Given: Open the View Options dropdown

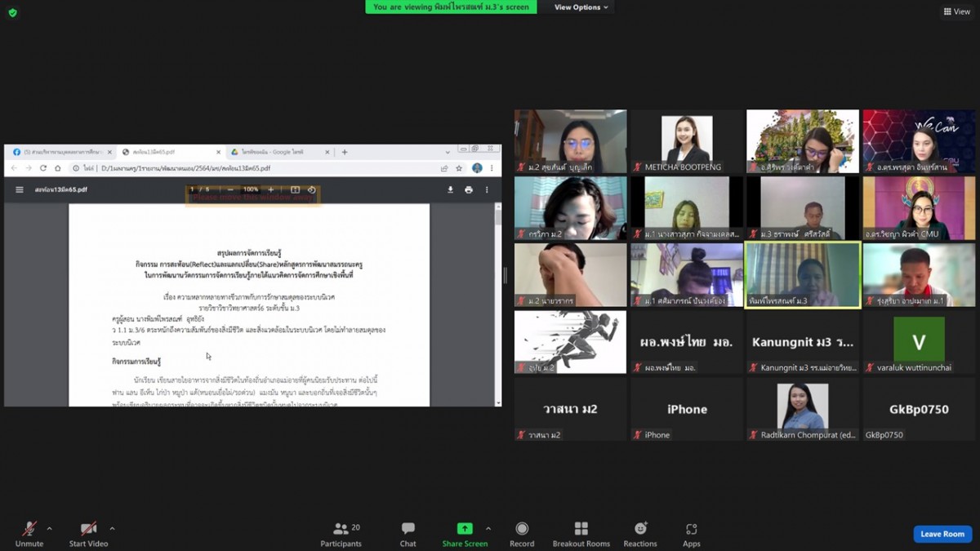Looking at the screenshot, I should tap(581, 7).
